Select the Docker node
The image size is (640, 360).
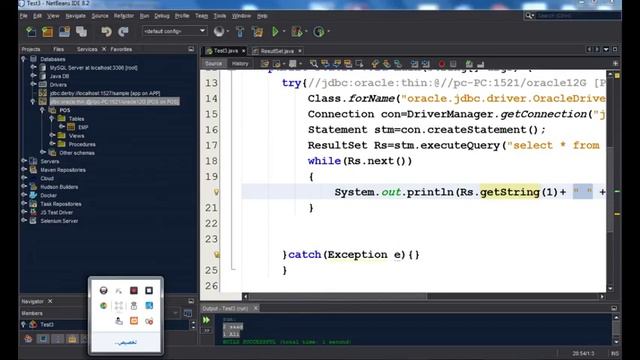49,195
